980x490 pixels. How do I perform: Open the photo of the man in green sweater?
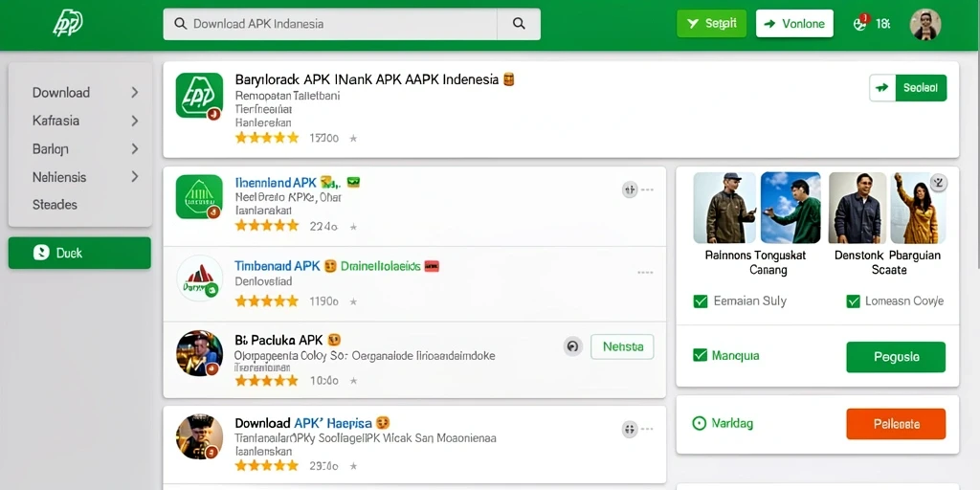[791, 208]
